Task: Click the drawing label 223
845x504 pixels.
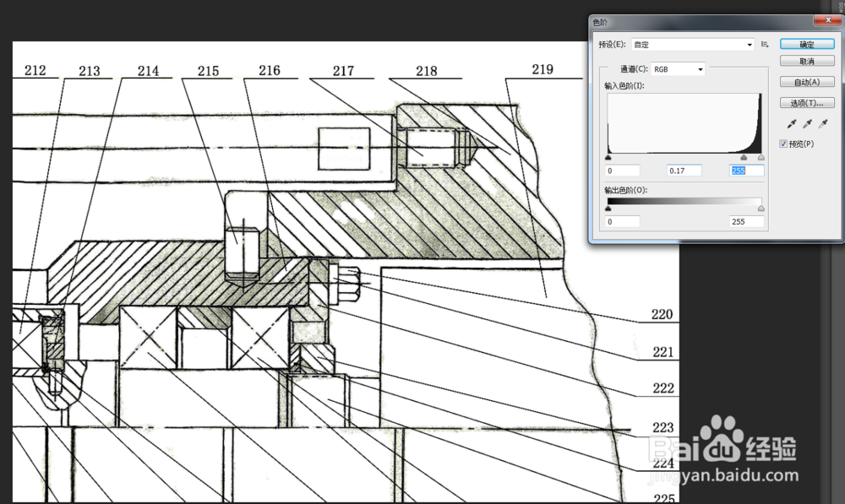Action: coord(663,427)
